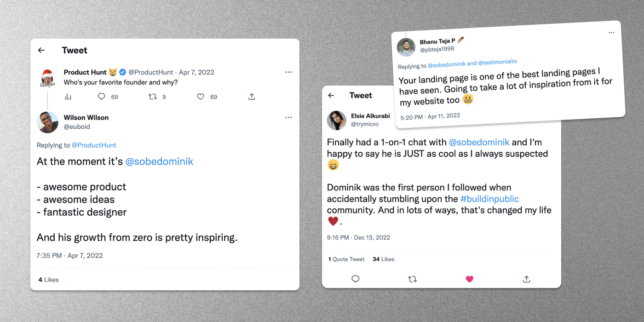Open more options on Bhanu Teja's tweet

tap(611, 33)
